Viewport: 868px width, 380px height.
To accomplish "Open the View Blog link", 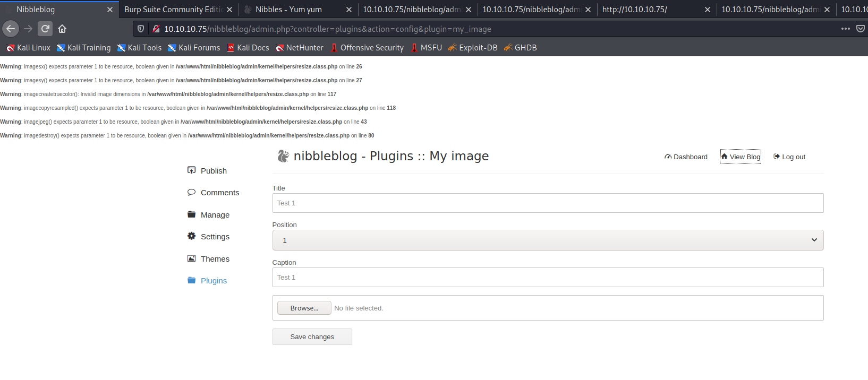I will click(741, 157).
